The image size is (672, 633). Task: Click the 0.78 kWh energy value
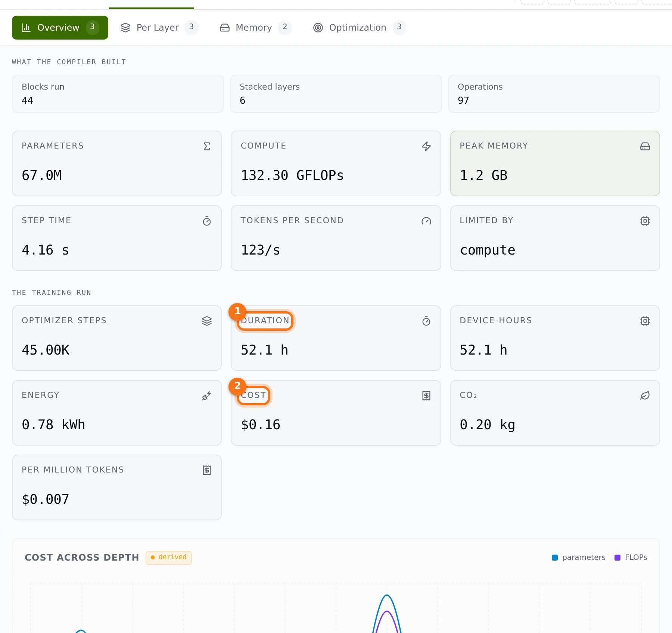pos(53,425)
